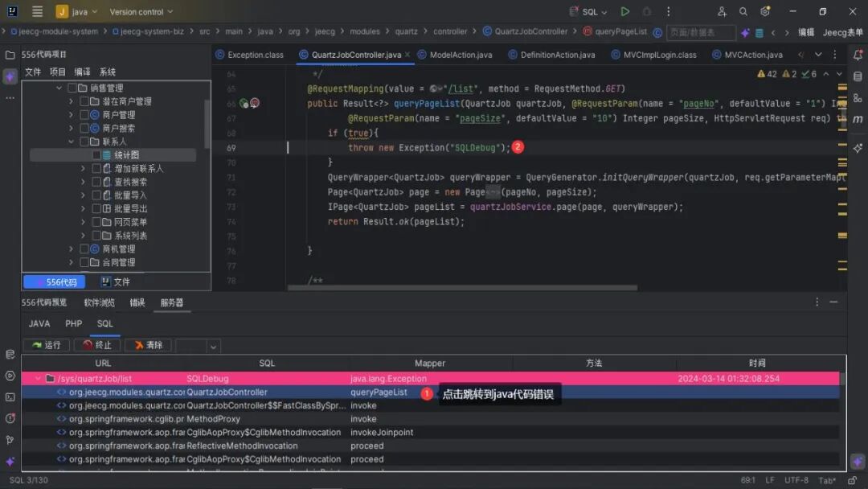Open IDE settings gear
Viewport: 868px width, 489px height.
click(x=765, y=11)
